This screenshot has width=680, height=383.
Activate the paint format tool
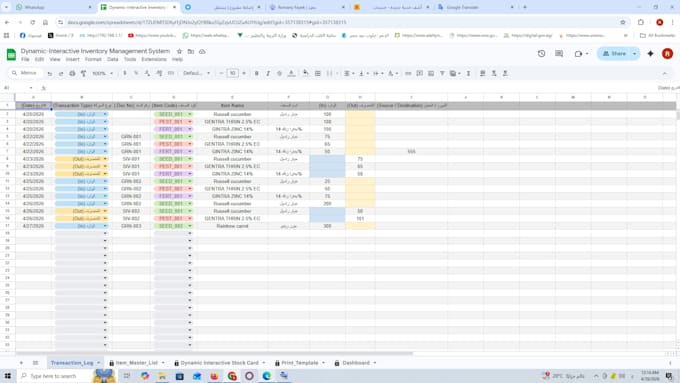[x=83, y=73]
